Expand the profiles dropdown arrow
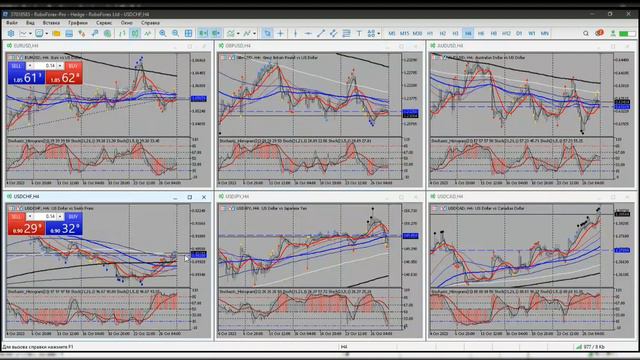The height and width of the screenshot is (360, 640). pos(47,33)
